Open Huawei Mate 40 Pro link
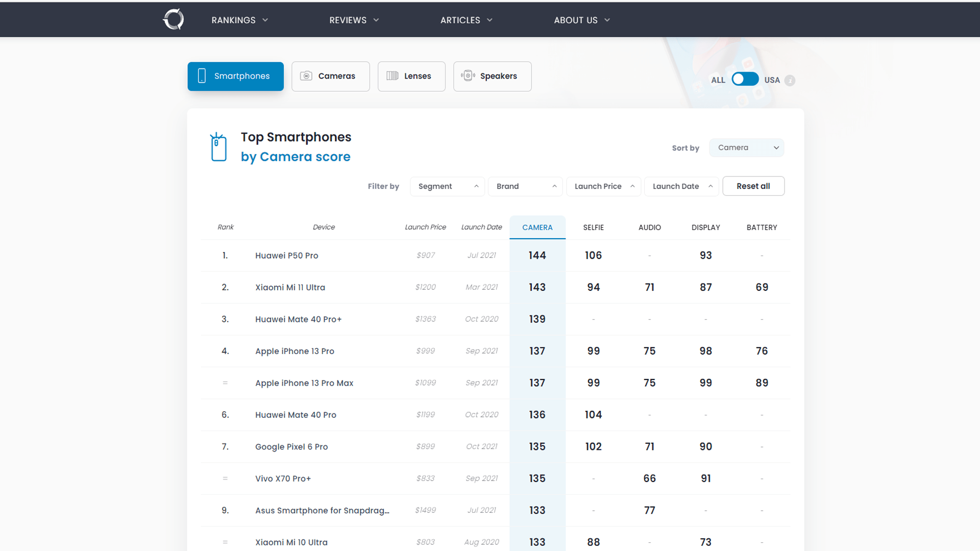This screenshot has height=551, width=980. [x=296, y=415]
